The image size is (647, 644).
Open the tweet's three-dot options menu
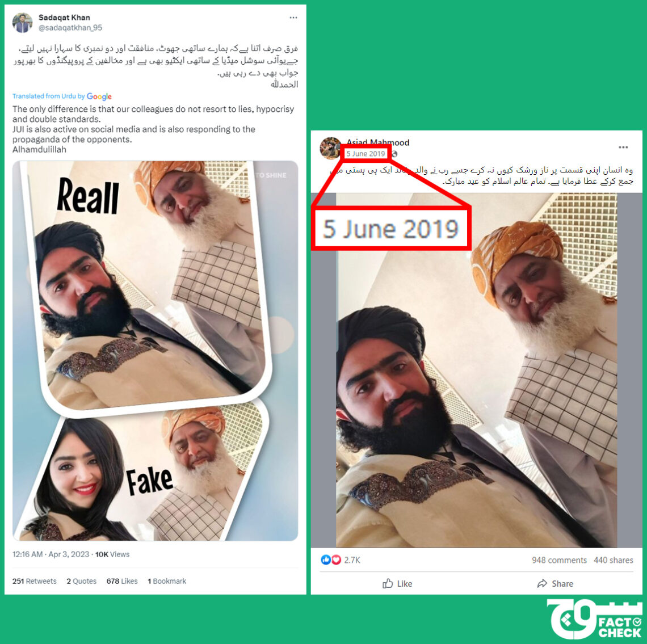click(293, 18)
